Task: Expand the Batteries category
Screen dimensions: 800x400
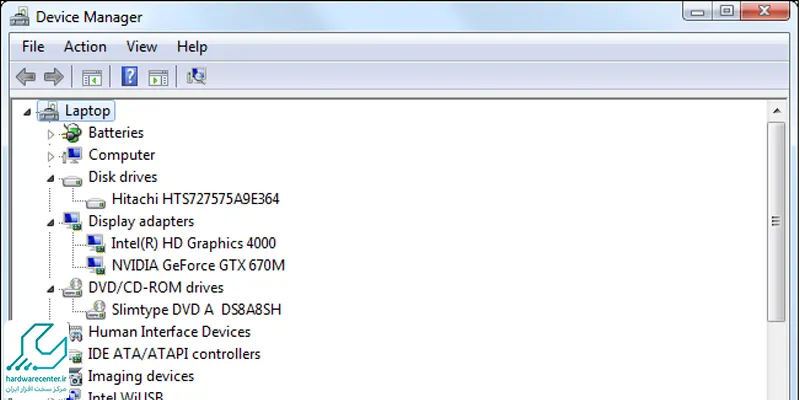Action: coord(51,134)
